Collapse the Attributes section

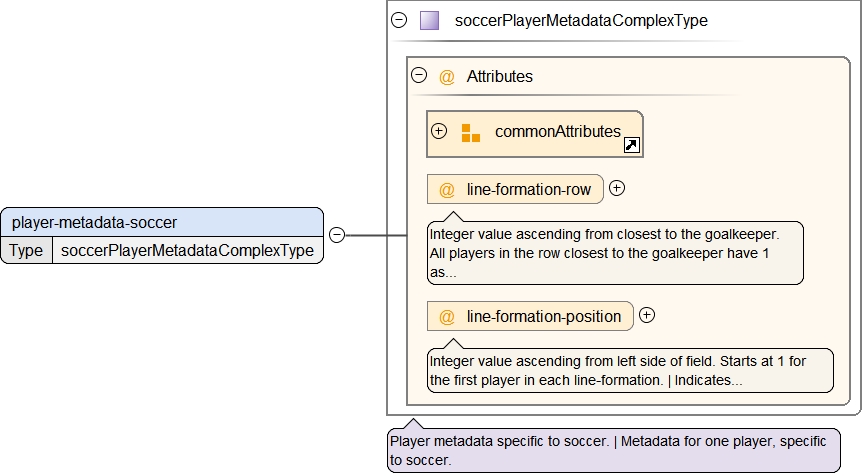tap(419, 75)
